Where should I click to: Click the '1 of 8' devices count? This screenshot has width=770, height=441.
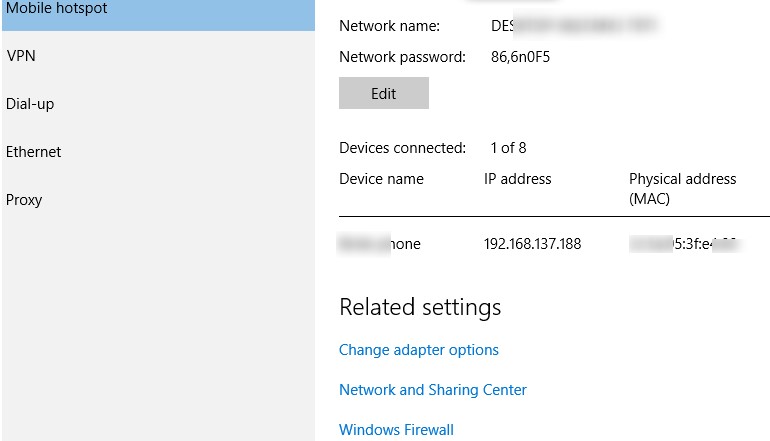tap(508, 148)
